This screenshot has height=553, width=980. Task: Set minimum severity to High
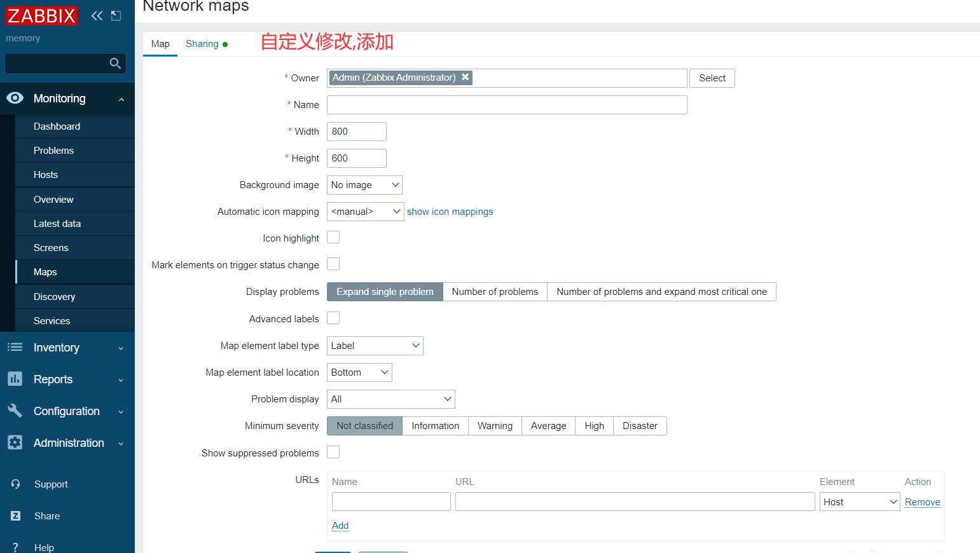point(594,426)
